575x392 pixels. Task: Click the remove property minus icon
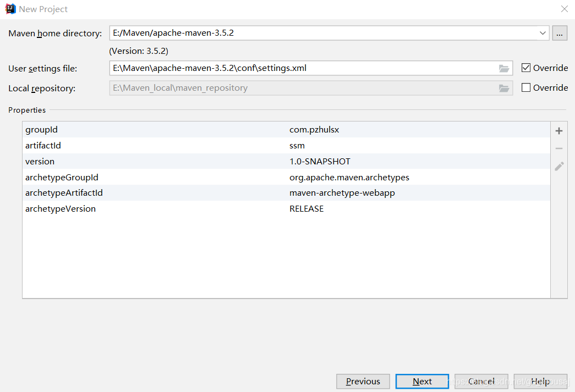coord(559,148)
